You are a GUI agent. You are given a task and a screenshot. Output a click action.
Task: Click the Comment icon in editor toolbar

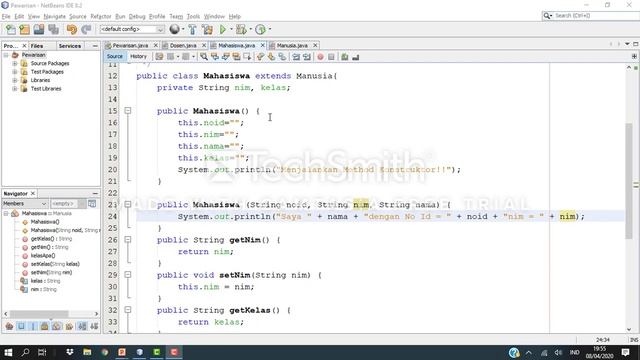coord(345,57)
